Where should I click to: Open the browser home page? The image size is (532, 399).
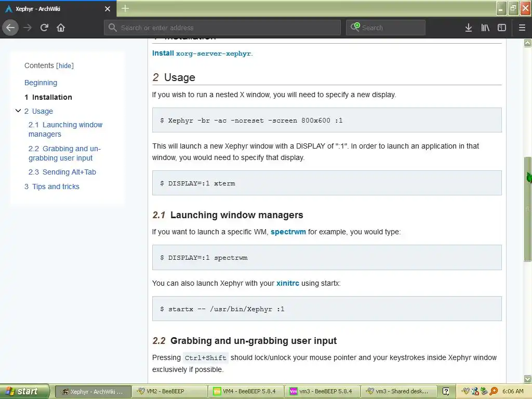(x=61, y=28)
